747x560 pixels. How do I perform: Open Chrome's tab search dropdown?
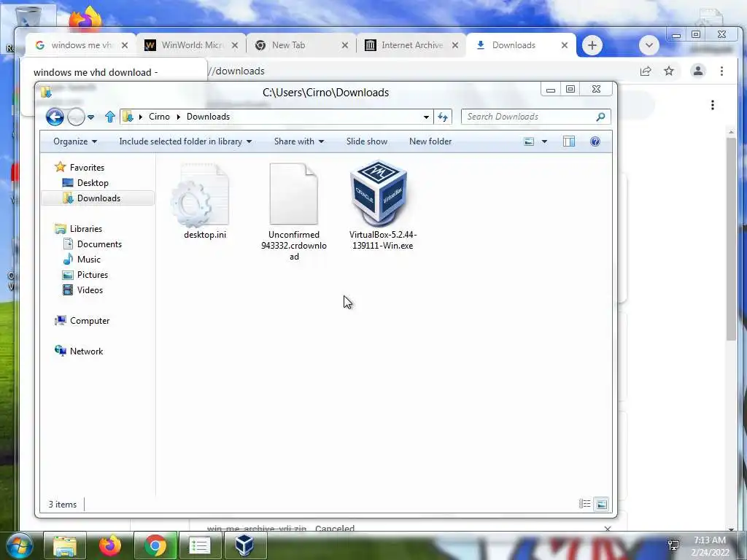pos(649,46)
